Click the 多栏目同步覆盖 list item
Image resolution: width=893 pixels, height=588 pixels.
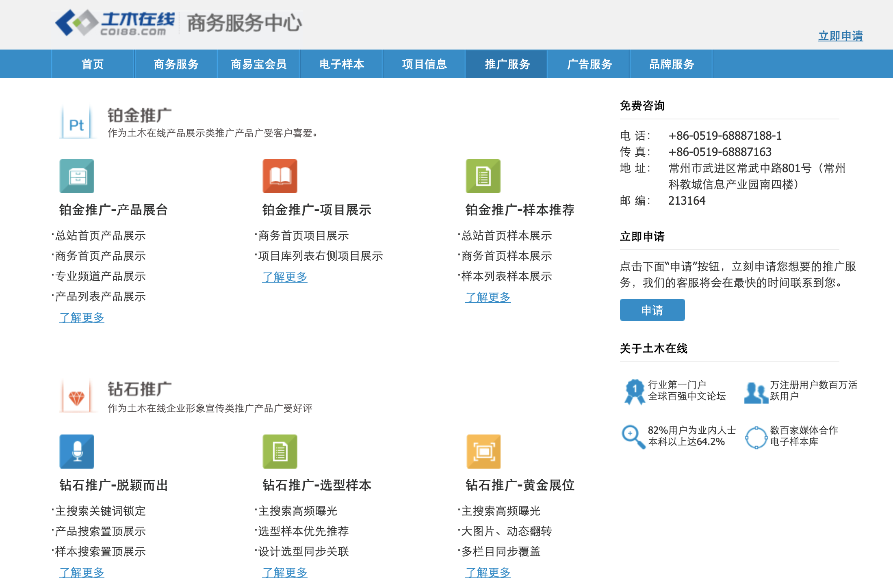click(499, 551)
